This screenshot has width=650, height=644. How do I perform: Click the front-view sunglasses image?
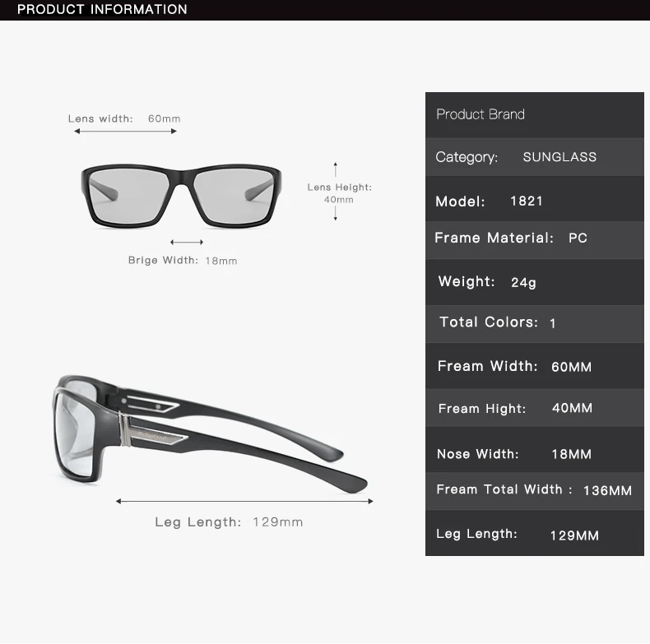pos(181,197)
